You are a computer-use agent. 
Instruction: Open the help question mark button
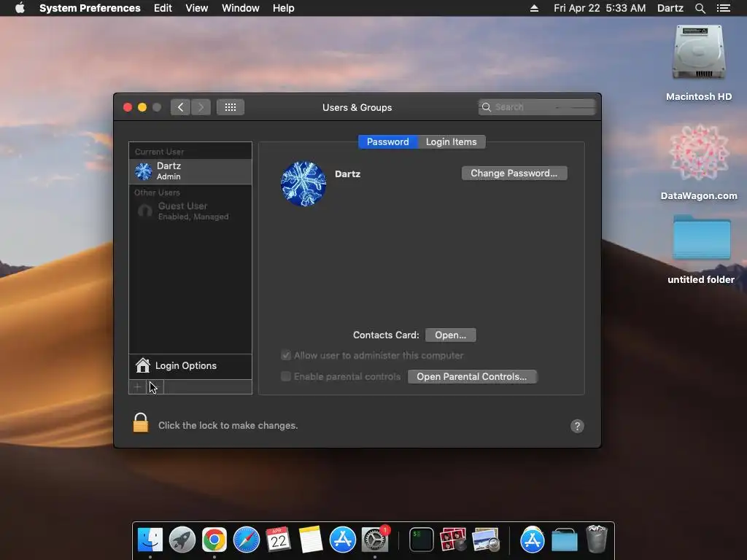(577, 426)
